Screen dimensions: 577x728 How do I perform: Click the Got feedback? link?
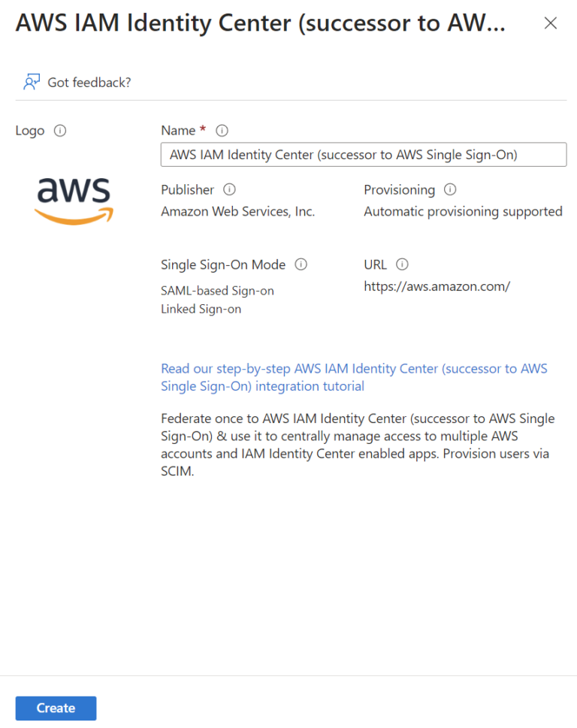coord(90,82)
